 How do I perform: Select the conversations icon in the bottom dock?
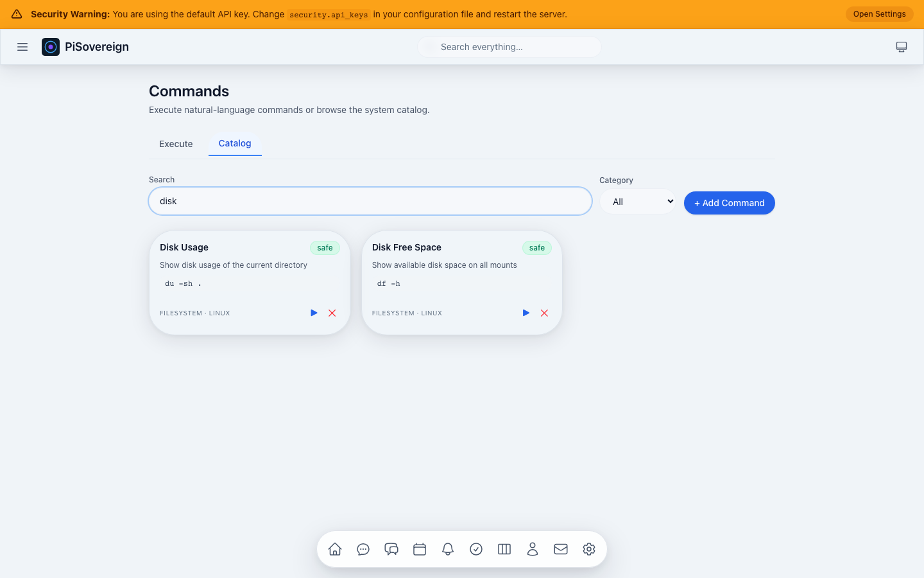tap(391, 549)
